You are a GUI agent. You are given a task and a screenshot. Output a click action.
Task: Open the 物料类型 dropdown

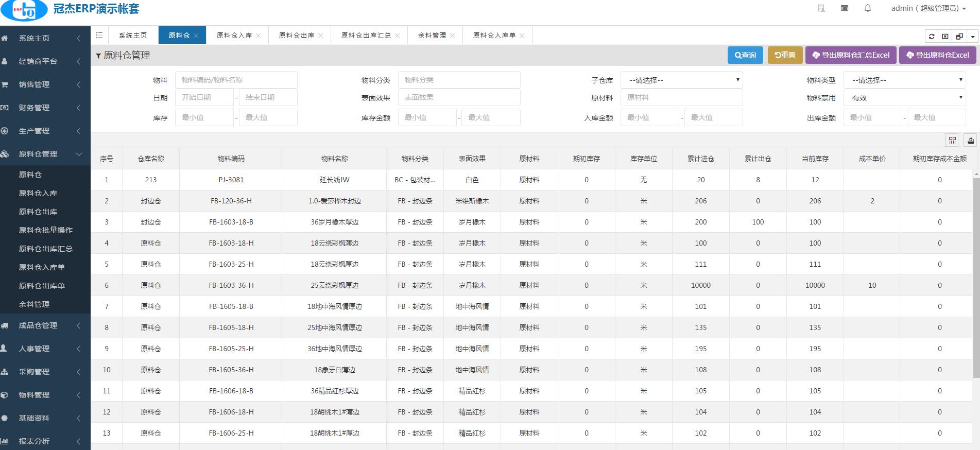pyautogui.click(x=904, y=80)
